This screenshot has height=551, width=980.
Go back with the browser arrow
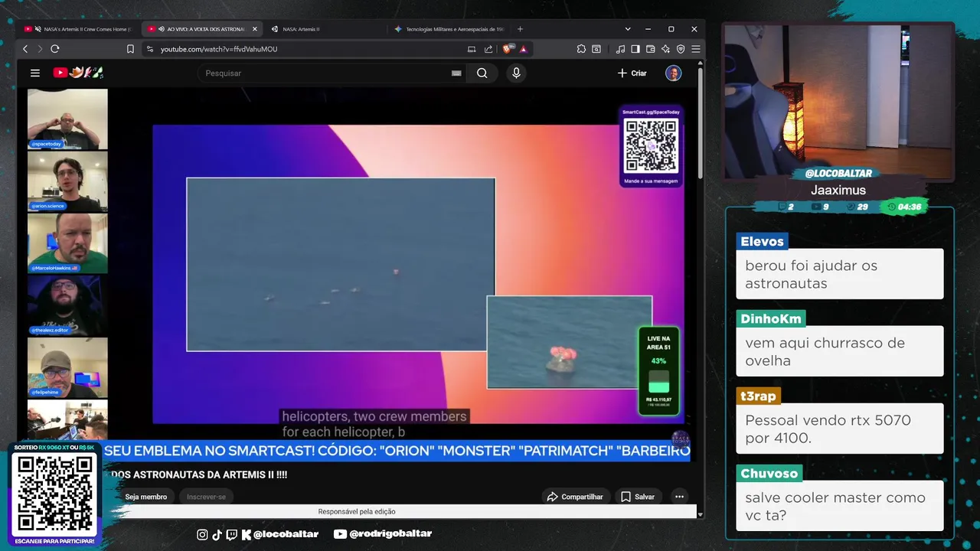tap(25, 49)
